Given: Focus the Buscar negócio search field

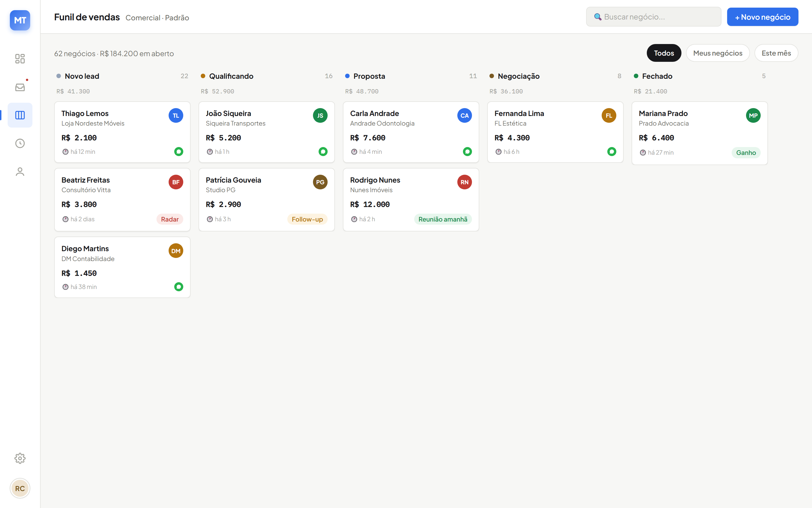Looking at the screenshot, I should point(654,17).
